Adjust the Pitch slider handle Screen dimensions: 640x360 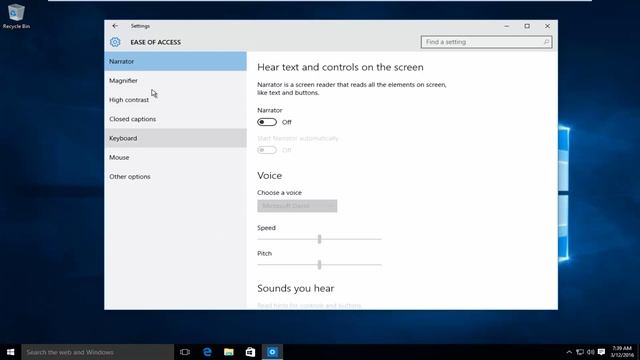[x=320, y=264]
